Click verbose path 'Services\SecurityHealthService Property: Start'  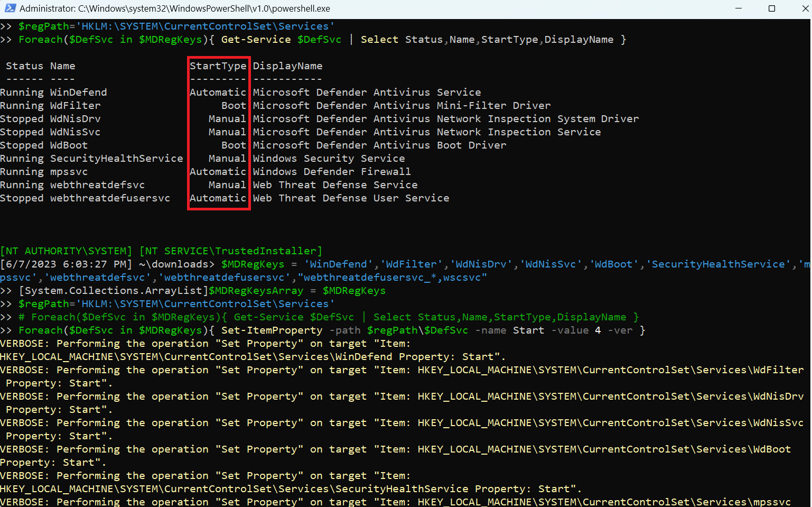pyautogui.click(x=291, y=489)
